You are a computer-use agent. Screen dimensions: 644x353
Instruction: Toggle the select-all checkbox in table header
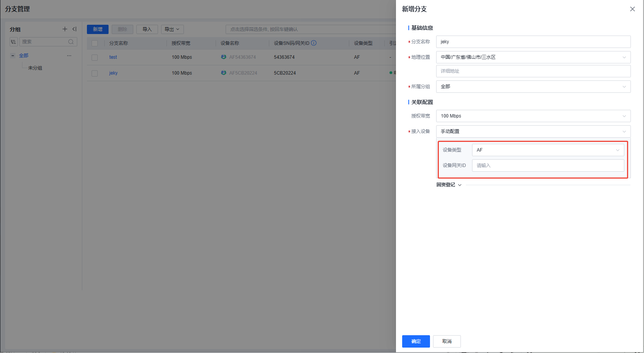point(95,43)
